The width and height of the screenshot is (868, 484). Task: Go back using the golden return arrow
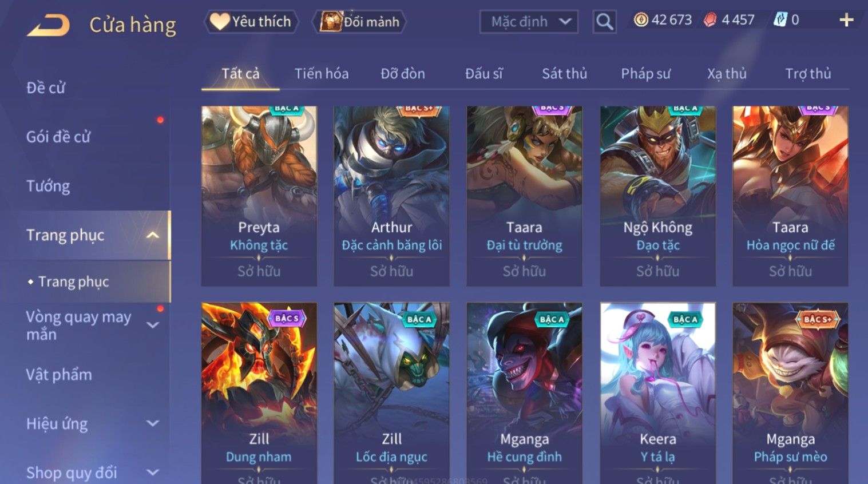point(48,25)
